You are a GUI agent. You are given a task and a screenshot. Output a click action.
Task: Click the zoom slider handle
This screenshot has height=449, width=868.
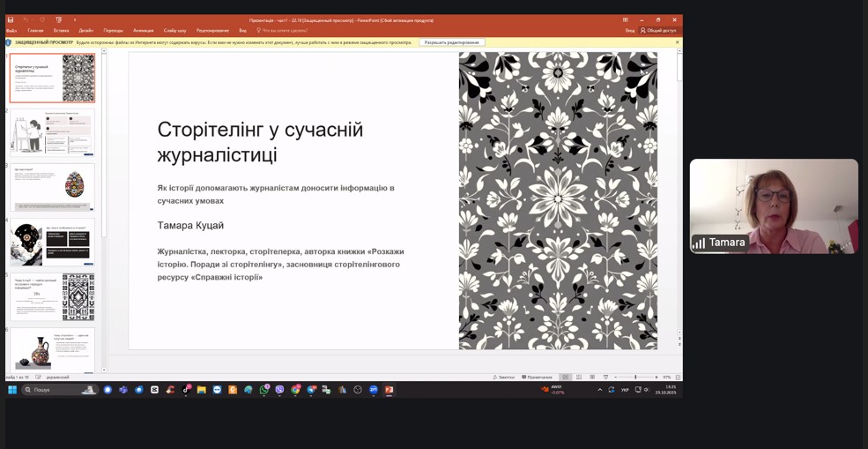(x=634, y=378)
